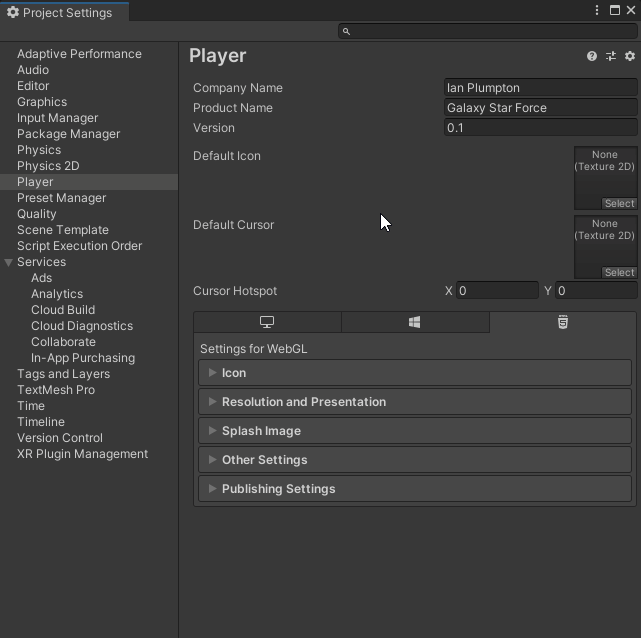Image resolution: width=641 pixels, height=638 pixels.
Task: Click the Project Settings gear tab icon
Action: point(13,12)
